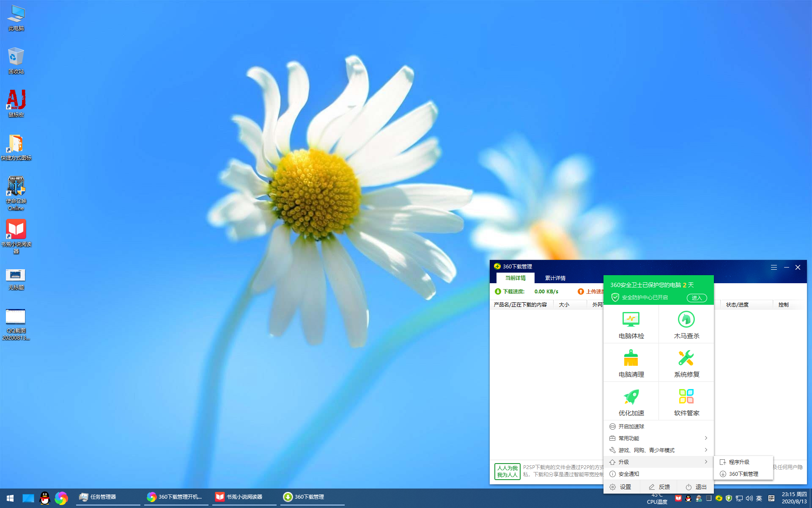Choose 程序升级 from submenu

(x=743, y=462)
